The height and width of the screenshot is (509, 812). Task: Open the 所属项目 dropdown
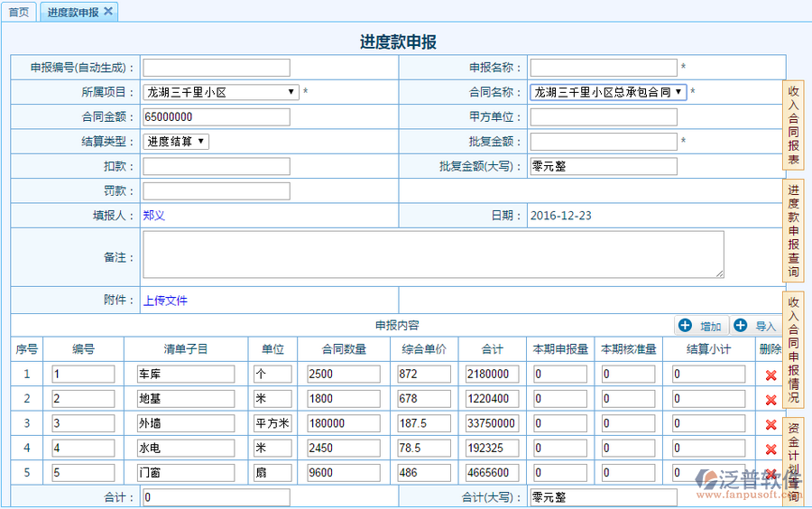pyautogui.click(x=221, y=92)
